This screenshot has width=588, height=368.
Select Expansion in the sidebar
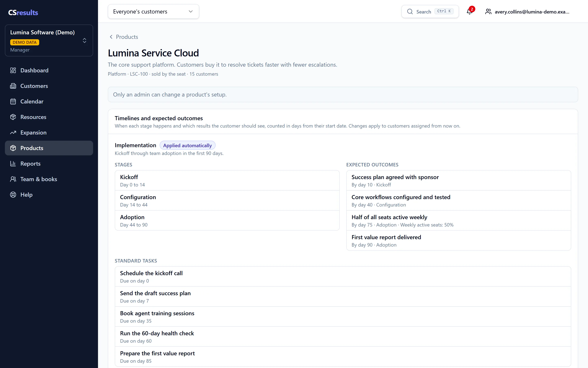49,133
